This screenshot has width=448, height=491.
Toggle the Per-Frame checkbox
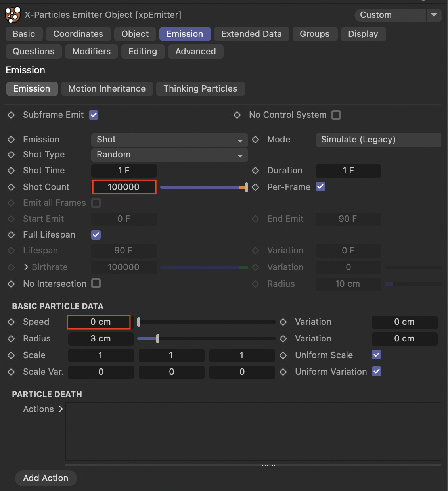320,186
